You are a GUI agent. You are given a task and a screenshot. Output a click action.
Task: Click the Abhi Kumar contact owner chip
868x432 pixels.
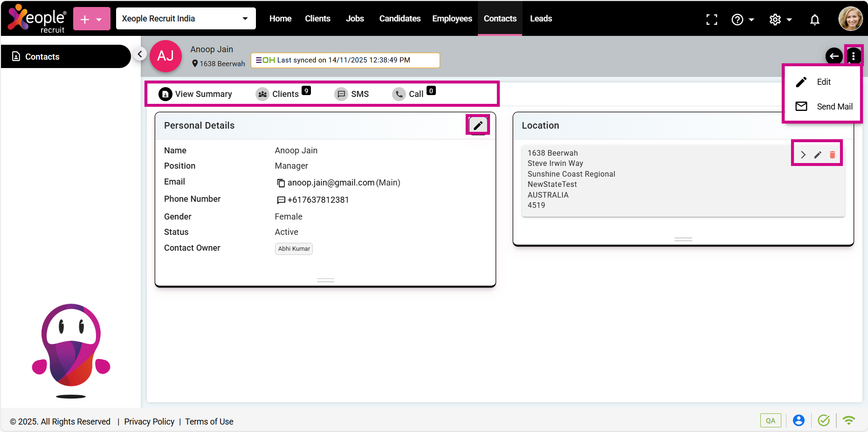point(294,249)
